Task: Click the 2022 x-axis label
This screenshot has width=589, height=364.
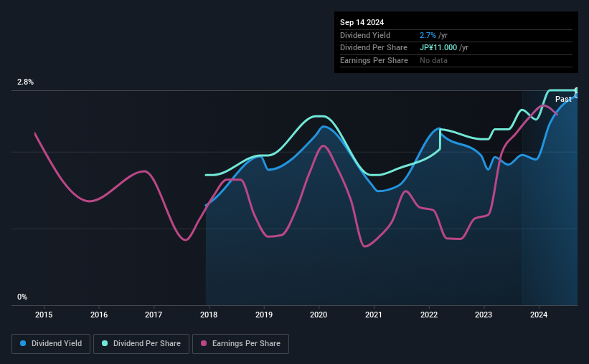Action: click(x=428, y=315)
